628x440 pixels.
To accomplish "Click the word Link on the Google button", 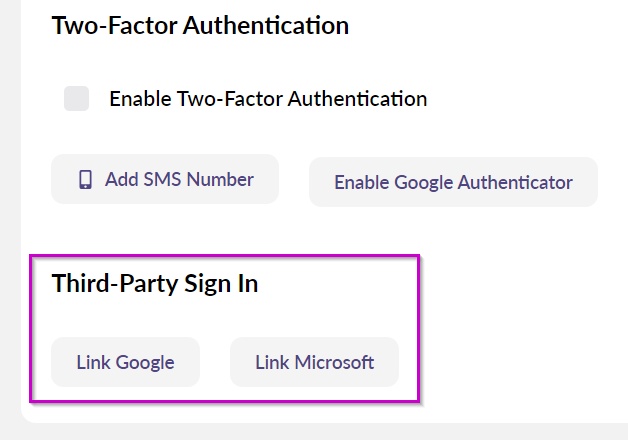I will pos(93,362).
